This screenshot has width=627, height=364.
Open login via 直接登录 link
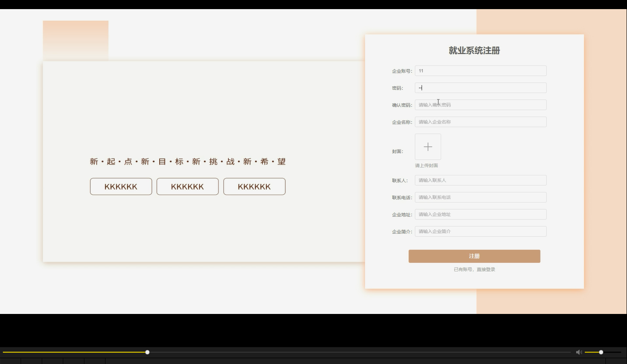485,269
